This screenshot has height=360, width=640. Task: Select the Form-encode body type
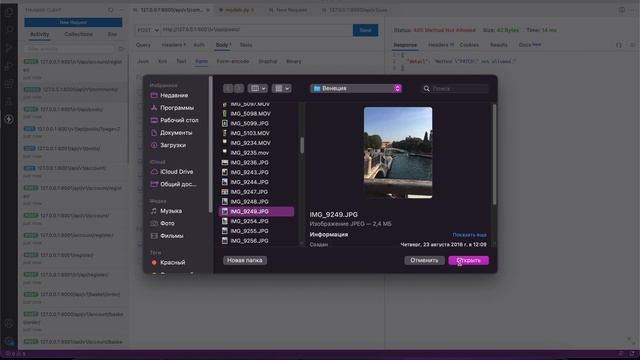(233, 61)
